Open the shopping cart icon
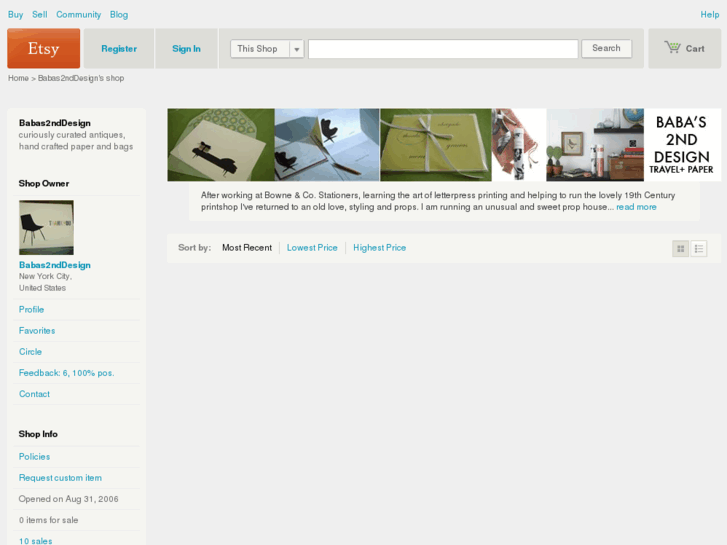The image size is (727, 545). [x=672, y=47]
